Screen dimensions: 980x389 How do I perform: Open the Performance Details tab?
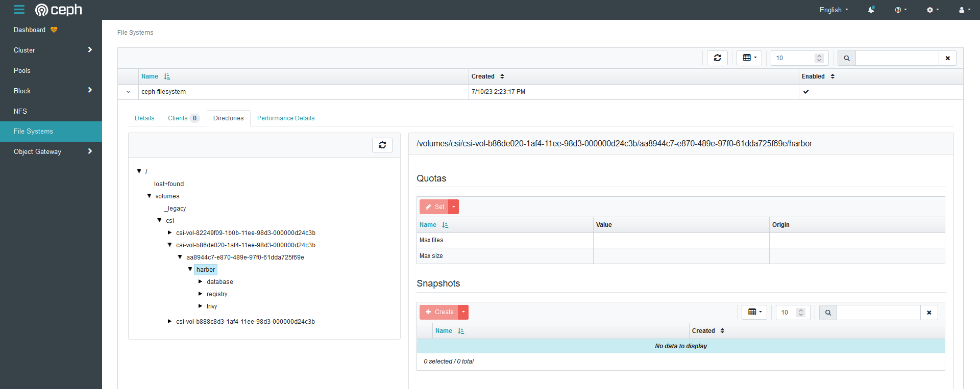point(286,118)
